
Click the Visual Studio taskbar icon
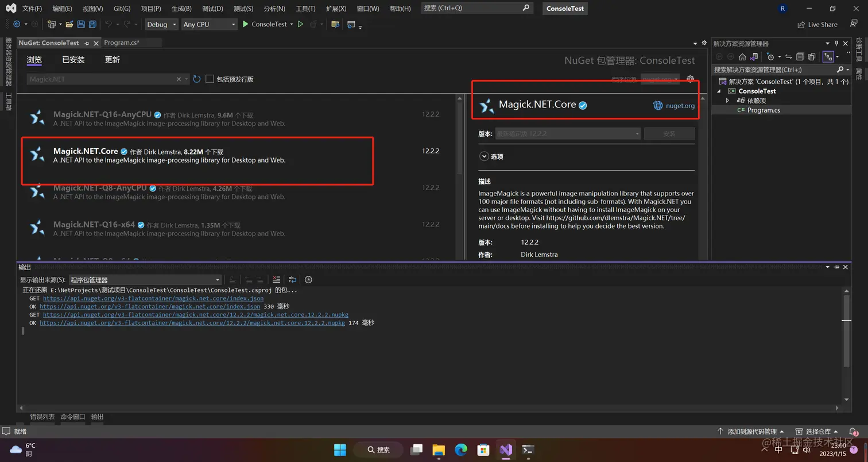(x=506, y=449)
